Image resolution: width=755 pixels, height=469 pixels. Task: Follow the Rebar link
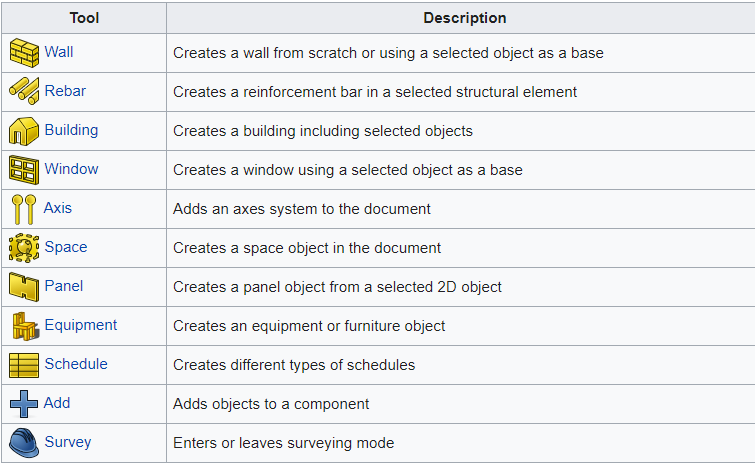(x=65, y=91)
